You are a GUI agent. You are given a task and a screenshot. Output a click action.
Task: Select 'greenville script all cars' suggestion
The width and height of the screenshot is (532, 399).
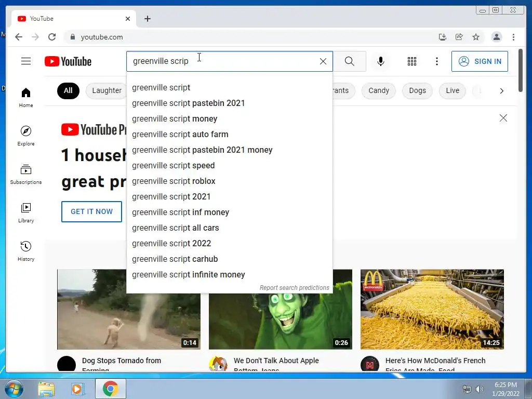229,228
